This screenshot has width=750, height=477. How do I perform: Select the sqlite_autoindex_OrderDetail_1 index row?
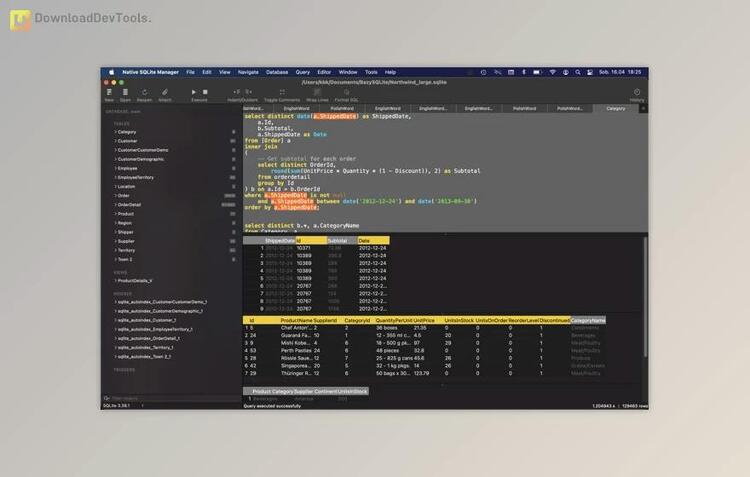point(172,338)
